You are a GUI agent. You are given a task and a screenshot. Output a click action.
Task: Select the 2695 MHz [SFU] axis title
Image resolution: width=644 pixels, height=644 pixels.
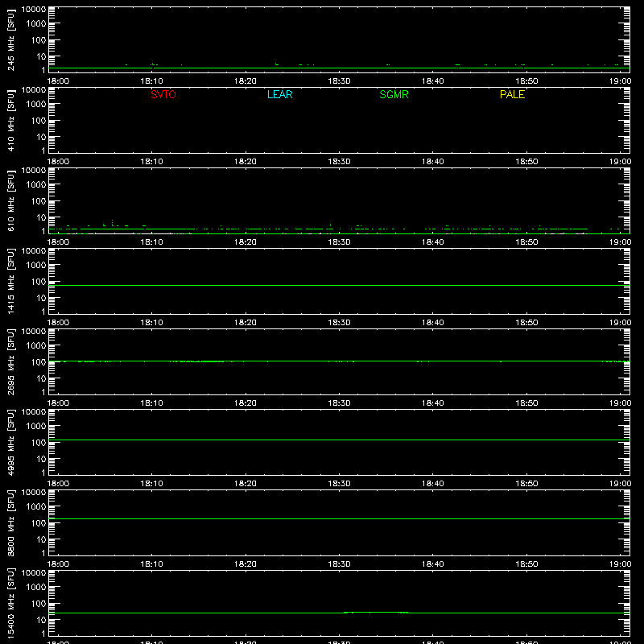(10, 361)
